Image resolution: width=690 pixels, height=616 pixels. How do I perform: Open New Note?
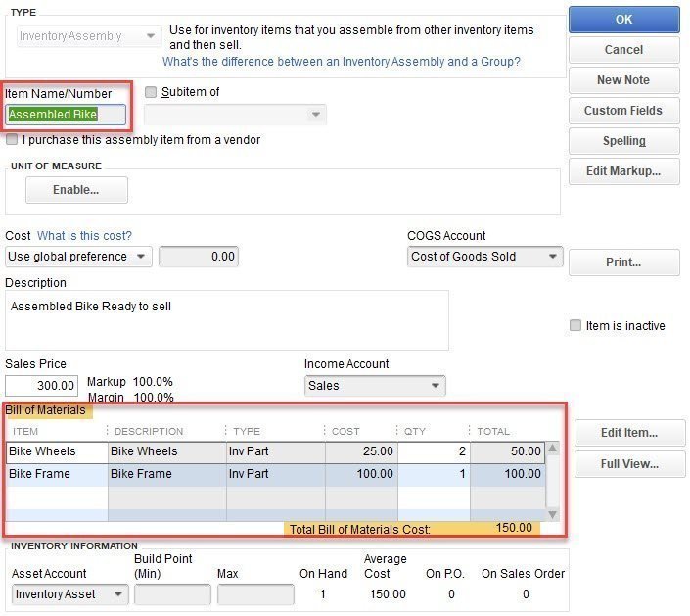pos(623,80)
